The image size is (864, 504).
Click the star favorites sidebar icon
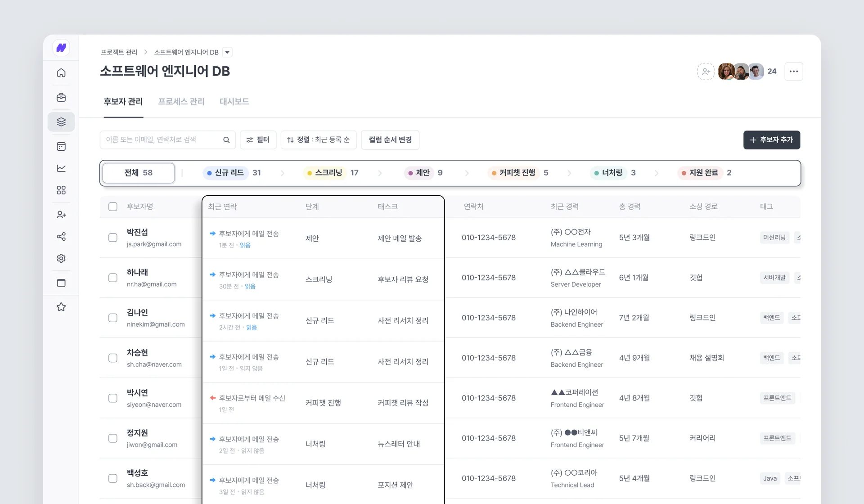[61, 307]
